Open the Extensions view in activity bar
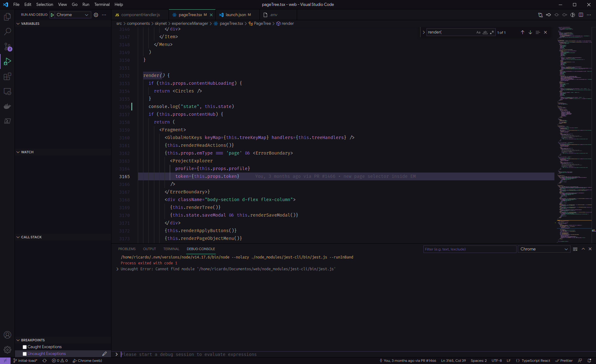 [7, 76]
